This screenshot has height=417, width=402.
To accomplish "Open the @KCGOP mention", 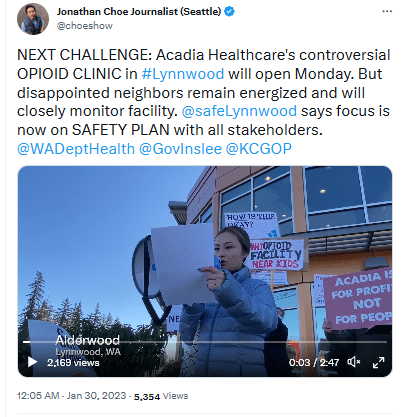I will (259, 149).
